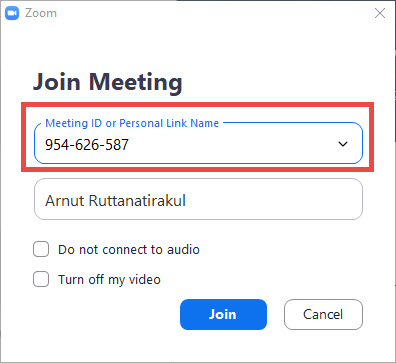This screenshot has width=396, height=363.
Task: Click the Join Meeting heading text
Action: click(108, 82)
